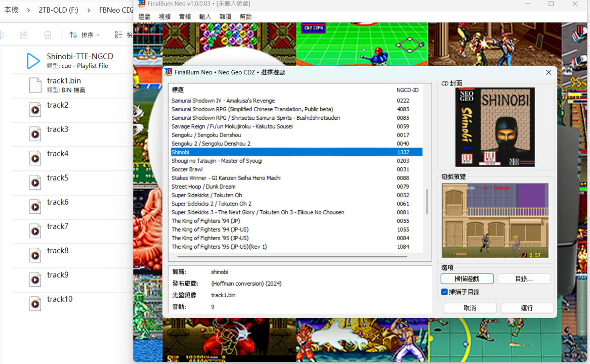Click the vertical scrollbar of game list
The height and width of the screenshot is (364, 590).
coord(427,202)
